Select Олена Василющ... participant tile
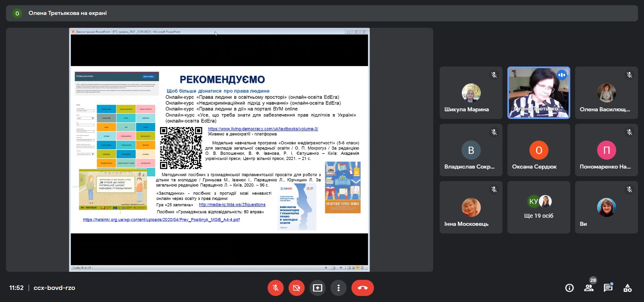644x302 pixels. [x=607, y=93]
